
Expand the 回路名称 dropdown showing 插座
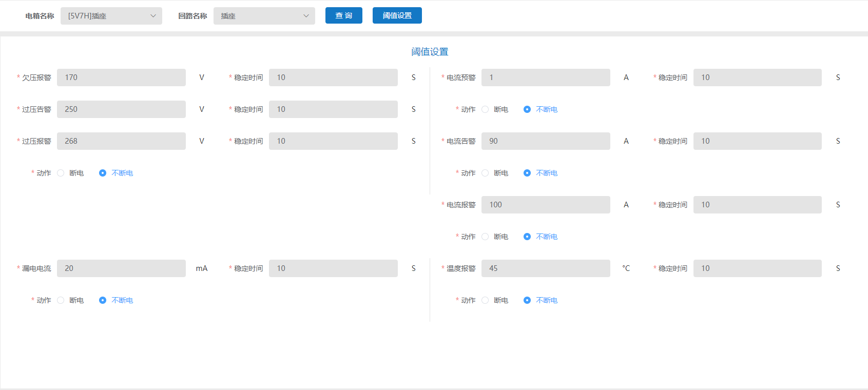[x=264, y=16]
